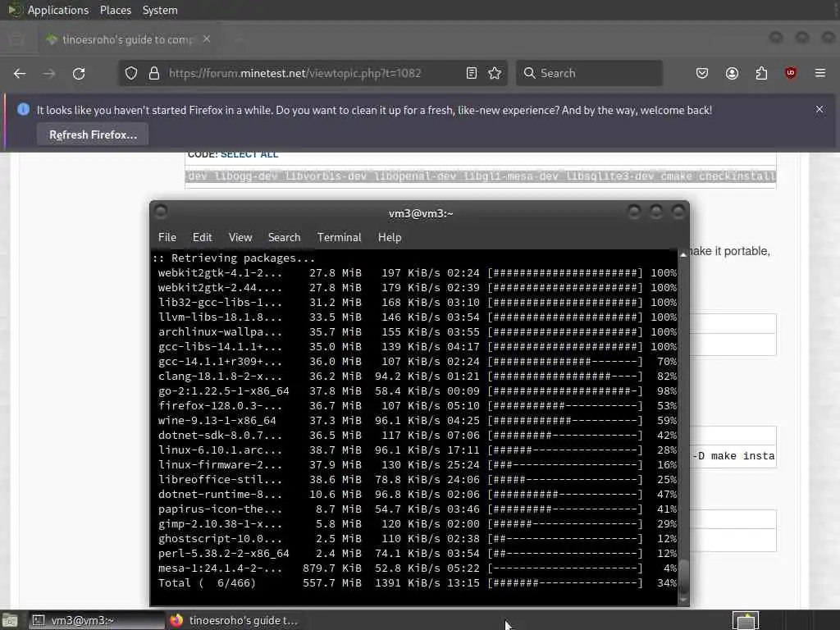Open the Applications menu
The width and height of the screenshot is (840, 630).
58,10
